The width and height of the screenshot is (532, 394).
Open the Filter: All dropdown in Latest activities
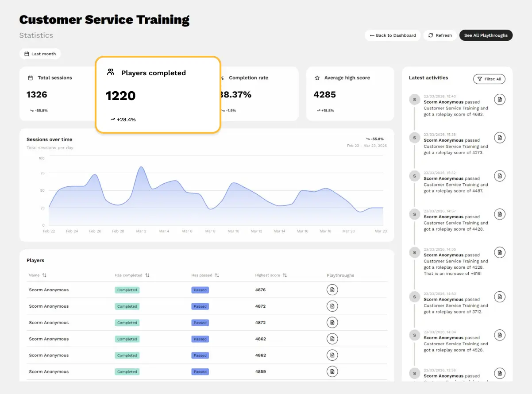click(x=489, y=79)
